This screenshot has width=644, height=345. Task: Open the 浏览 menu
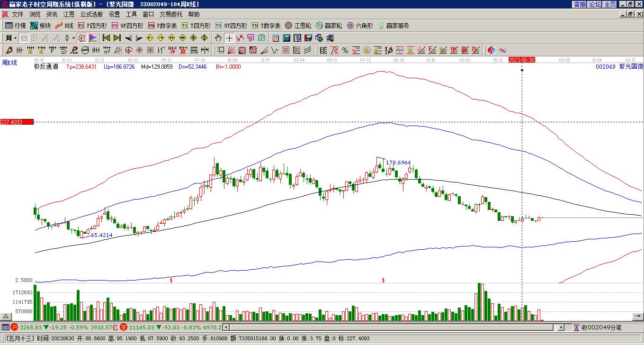pos(35,15)
